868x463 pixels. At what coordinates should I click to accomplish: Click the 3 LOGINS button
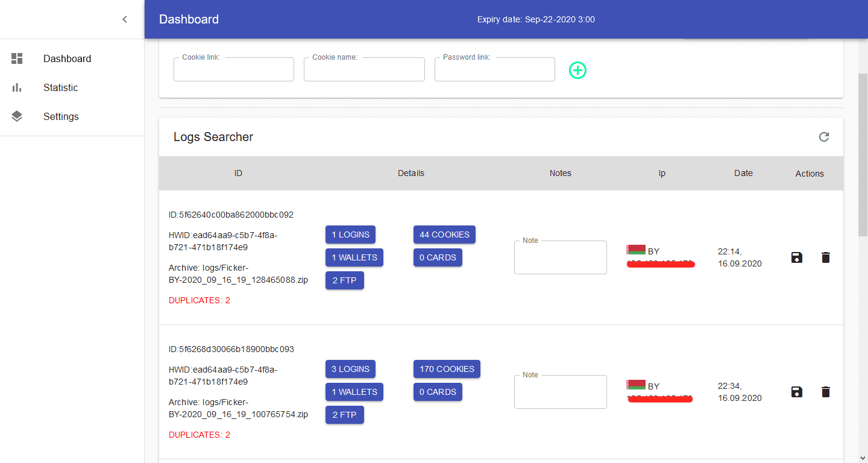tap(350, 369)
